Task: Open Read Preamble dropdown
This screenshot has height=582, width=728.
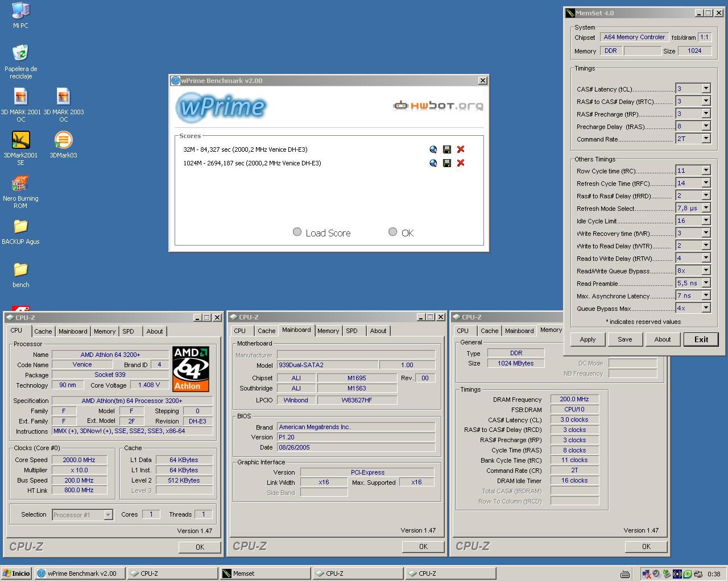Action: point(706,283)
